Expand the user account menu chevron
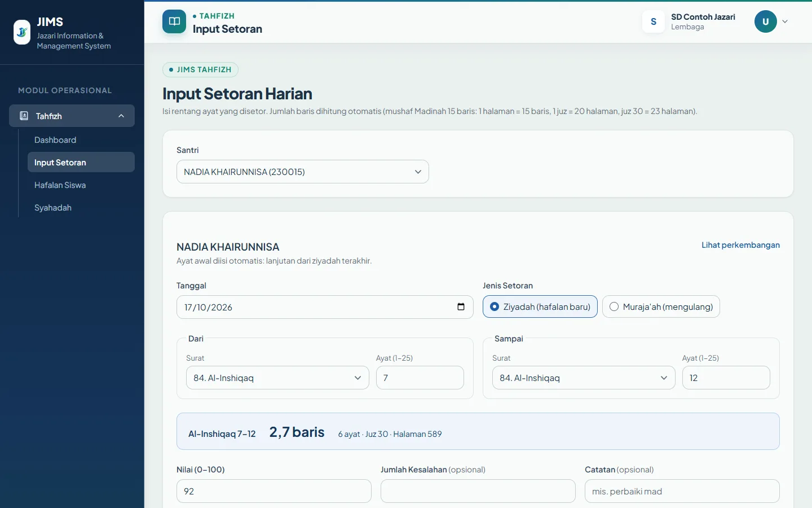Image resolution: width=812 pixels, height=508 pixels. [x=785, y=21]
